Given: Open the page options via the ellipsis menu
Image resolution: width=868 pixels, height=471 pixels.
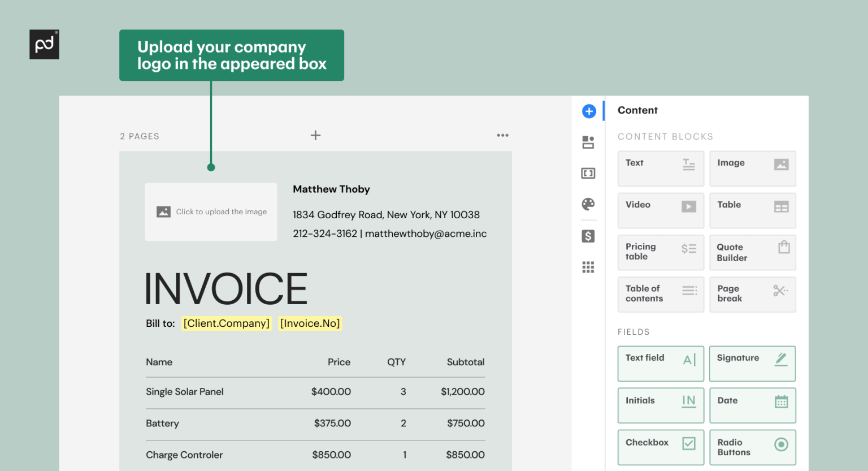Looking at the screenshot, I should 502,135.
